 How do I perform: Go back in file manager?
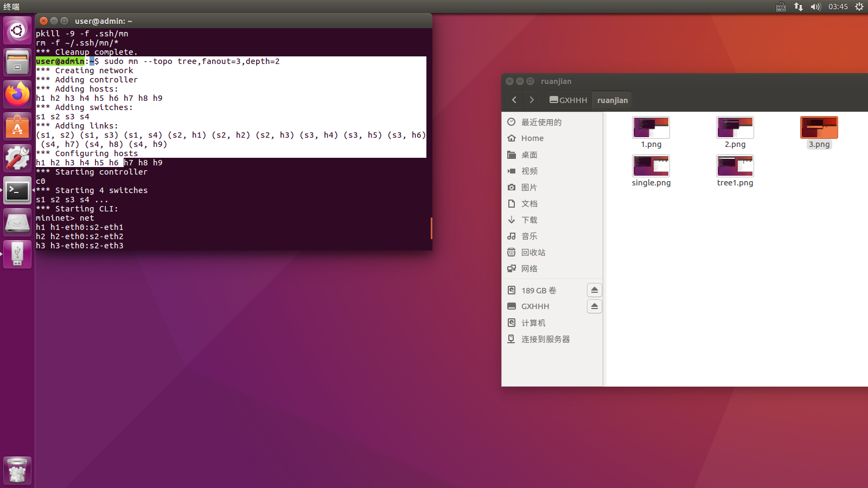click(x=514, y=100)
